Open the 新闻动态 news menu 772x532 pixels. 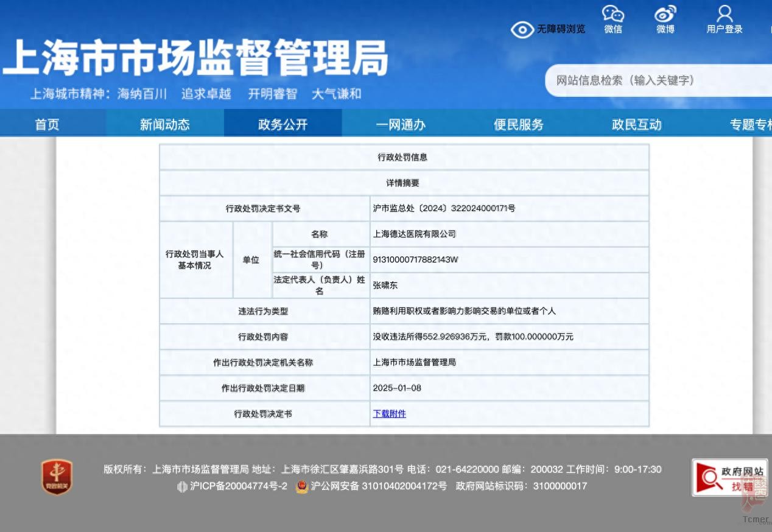[165, 125]
